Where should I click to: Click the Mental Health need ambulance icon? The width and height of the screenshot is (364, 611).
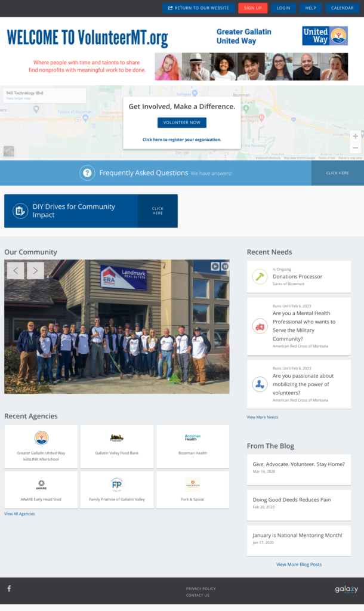pyautogui.click(x=260, y=326)
